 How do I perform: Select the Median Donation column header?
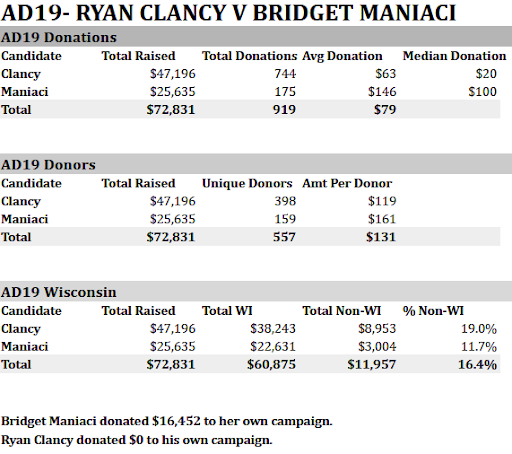(454, 56)
